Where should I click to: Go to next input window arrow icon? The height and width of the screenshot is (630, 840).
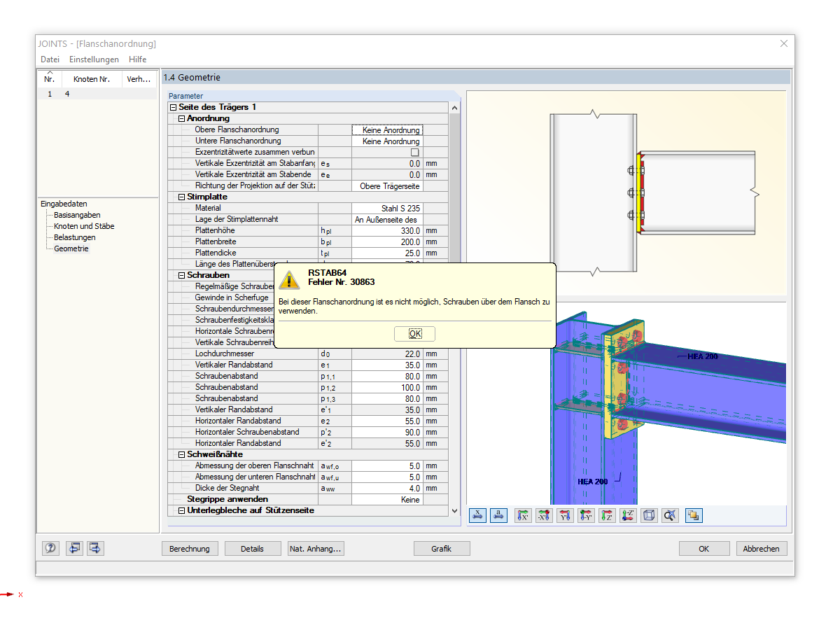coord(95,548)
